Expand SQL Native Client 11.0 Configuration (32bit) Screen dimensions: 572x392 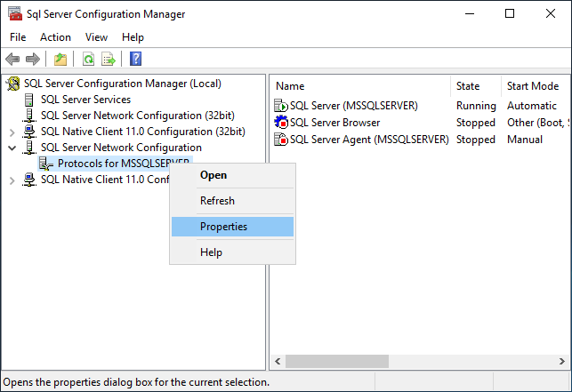(x=12, y=132)
